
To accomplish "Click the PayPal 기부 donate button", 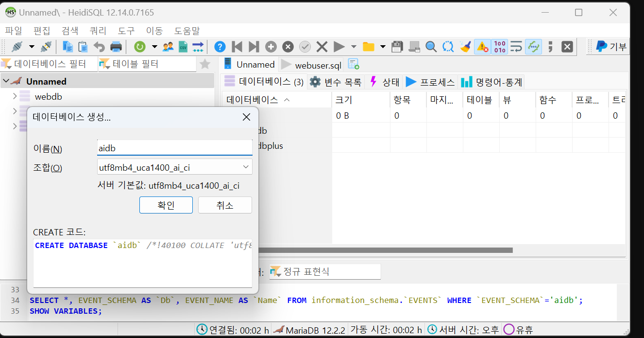I will pos(611,47).
